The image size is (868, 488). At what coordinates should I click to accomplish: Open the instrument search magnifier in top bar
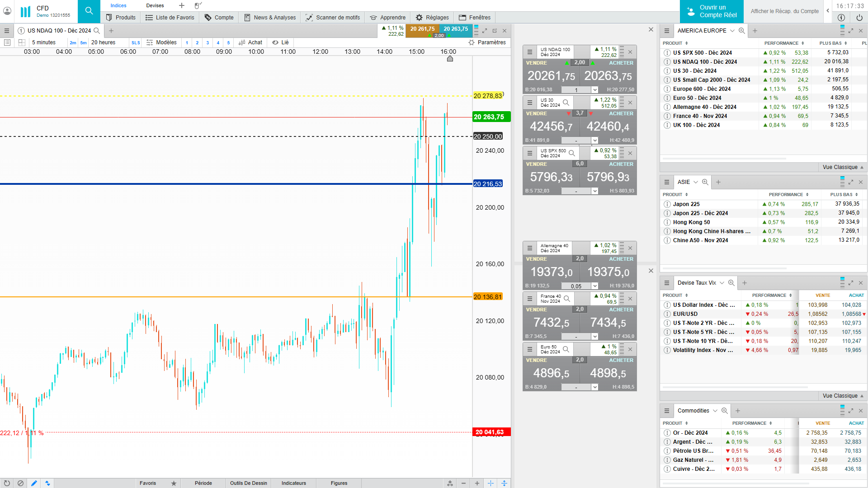click(89, 11)
